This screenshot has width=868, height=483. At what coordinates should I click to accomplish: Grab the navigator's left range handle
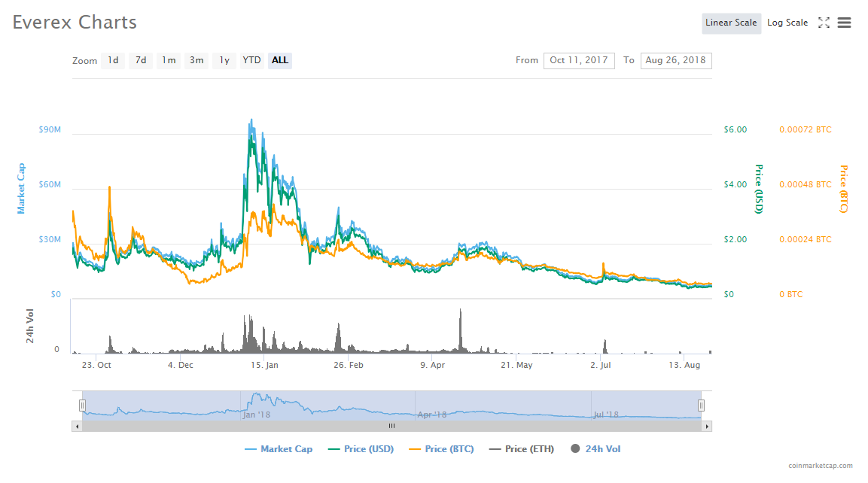[83, 406]
